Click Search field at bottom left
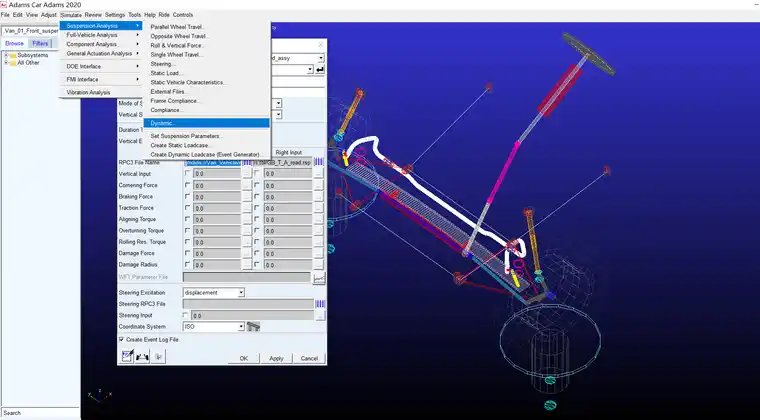This screenshot has height=420, width=760. pyautogui.click(x=40, y=413)
